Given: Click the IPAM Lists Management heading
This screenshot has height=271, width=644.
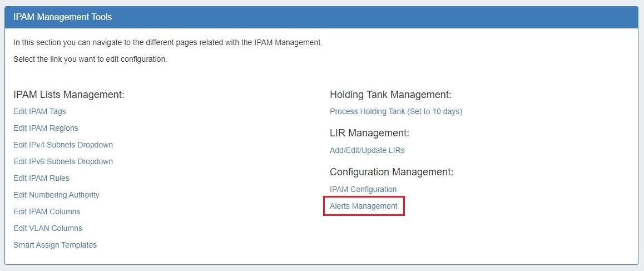Looking at the screenshot, I should (x=69, y=95).
